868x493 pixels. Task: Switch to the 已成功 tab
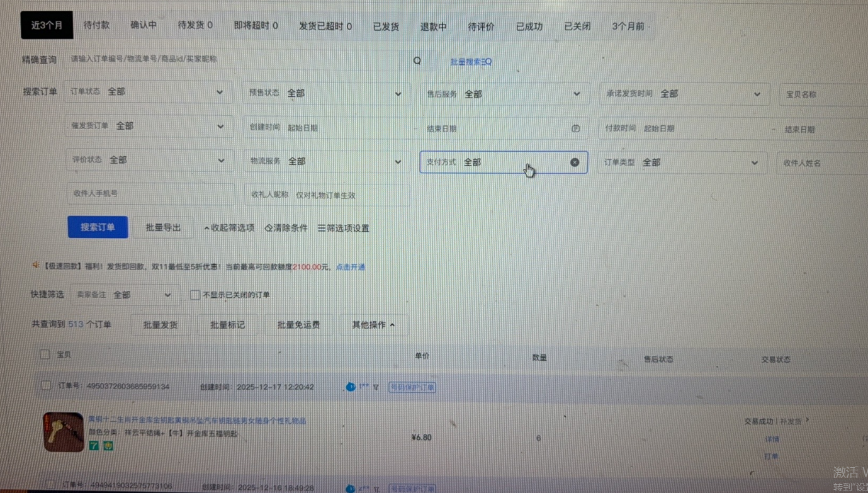tap(529, 27)
